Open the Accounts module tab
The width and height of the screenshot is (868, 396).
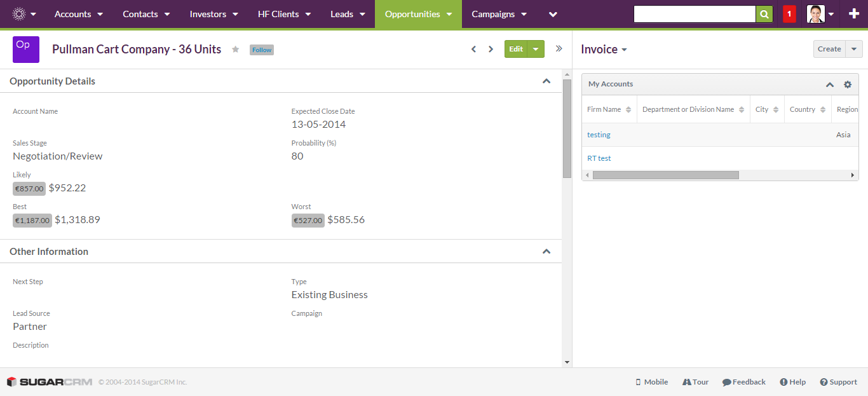(72, 14)
